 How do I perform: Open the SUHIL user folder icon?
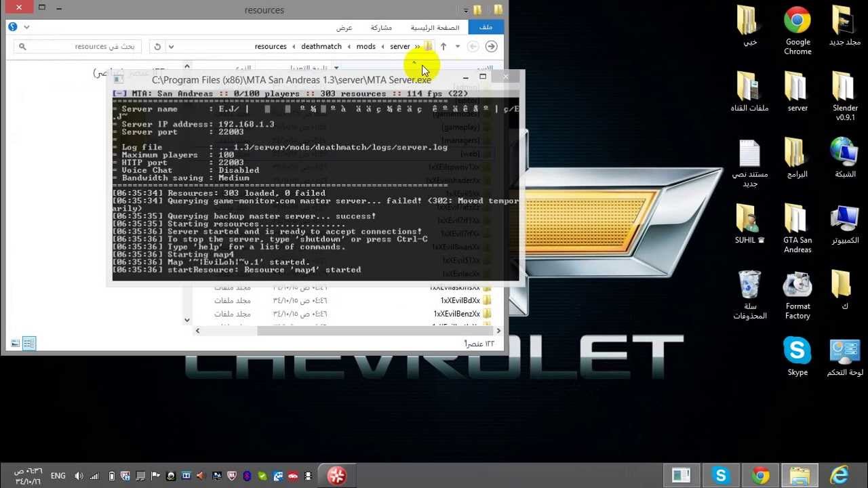tap(749, 224)
